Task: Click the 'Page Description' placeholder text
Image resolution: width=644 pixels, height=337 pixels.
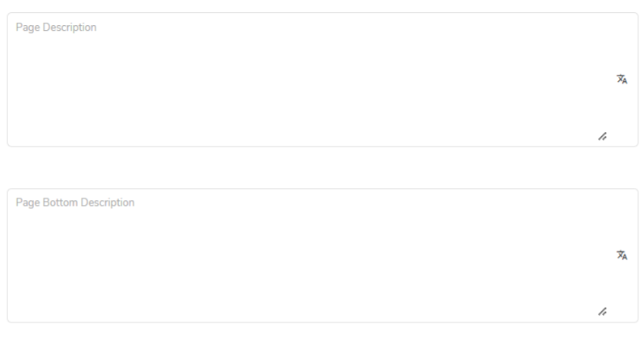Action: [x=57, y=28]
